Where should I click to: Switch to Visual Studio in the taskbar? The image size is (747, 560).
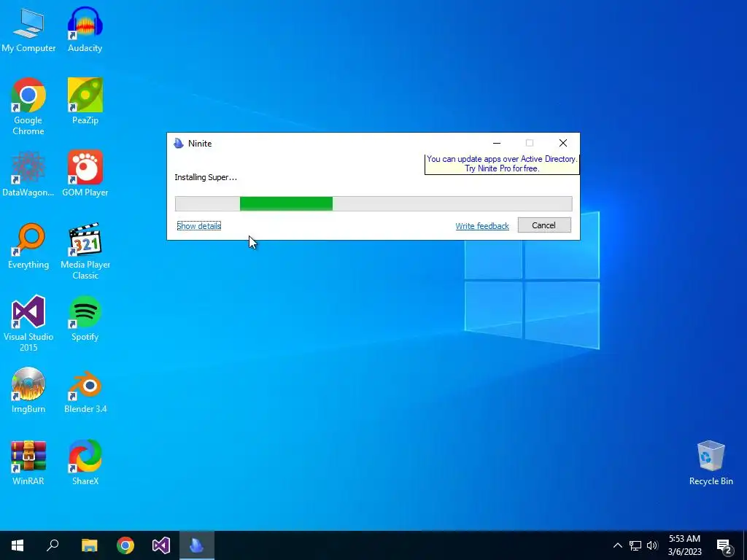point(161,545)
